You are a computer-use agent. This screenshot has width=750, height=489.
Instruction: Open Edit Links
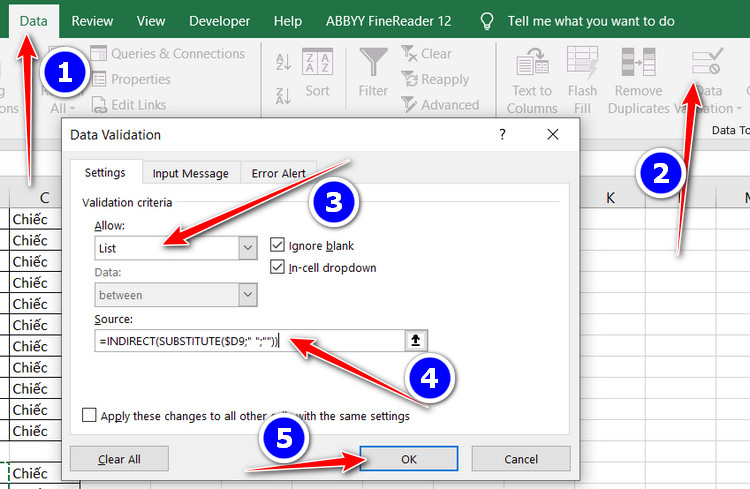point(129,105)
